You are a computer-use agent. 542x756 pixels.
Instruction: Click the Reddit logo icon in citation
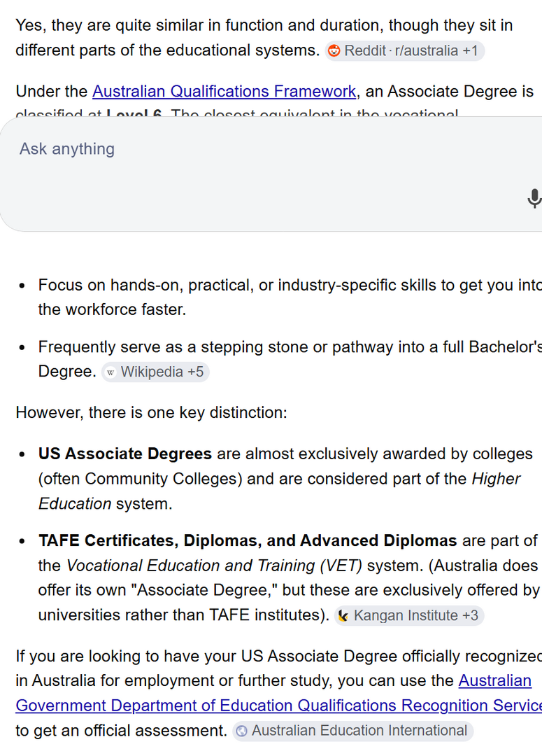(x=334, y=50)
